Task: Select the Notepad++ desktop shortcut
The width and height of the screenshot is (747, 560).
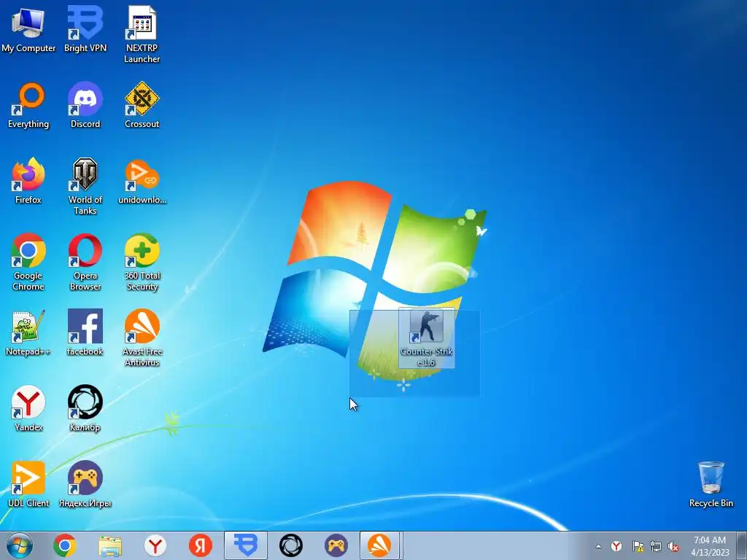Action: click(x=28, y=333)
